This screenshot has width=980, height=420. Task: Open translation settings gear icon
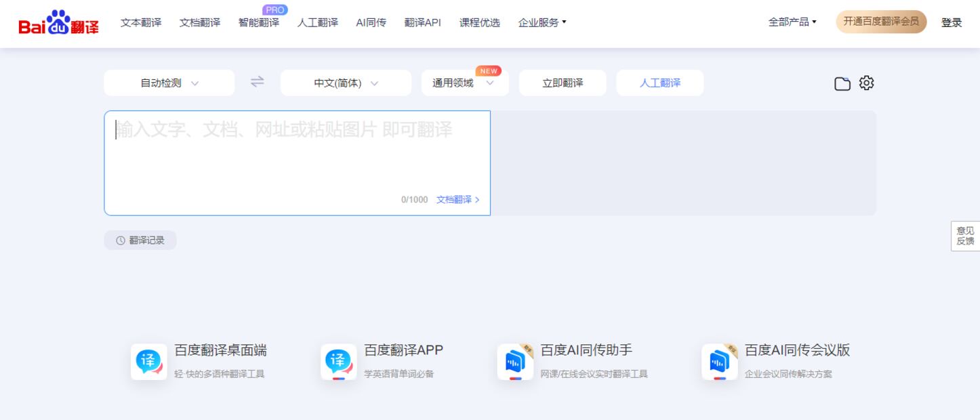click(866, 83)
